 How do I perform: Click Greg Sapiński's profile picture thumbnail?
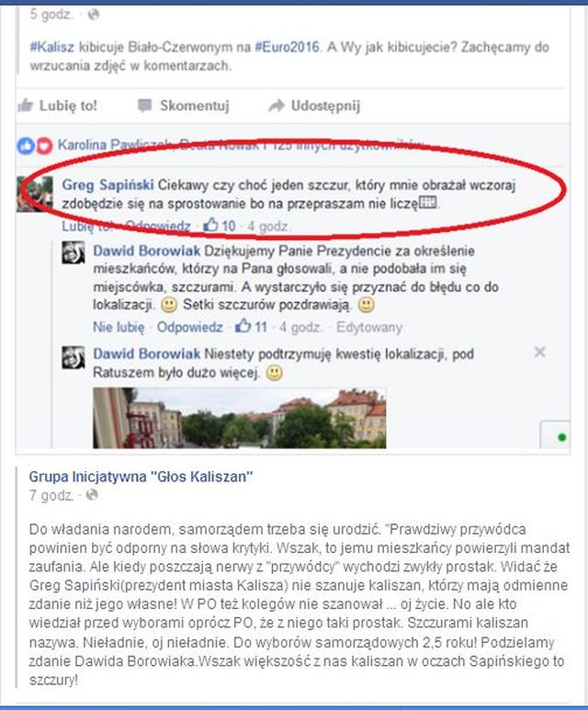(x=35, y=194)
